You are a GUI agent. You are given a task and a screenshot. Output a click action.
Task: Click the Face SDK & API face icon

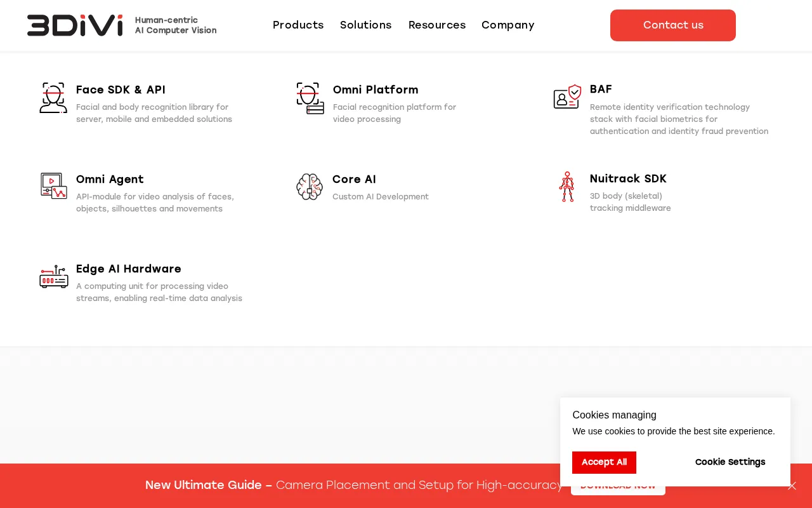[53, 98]
